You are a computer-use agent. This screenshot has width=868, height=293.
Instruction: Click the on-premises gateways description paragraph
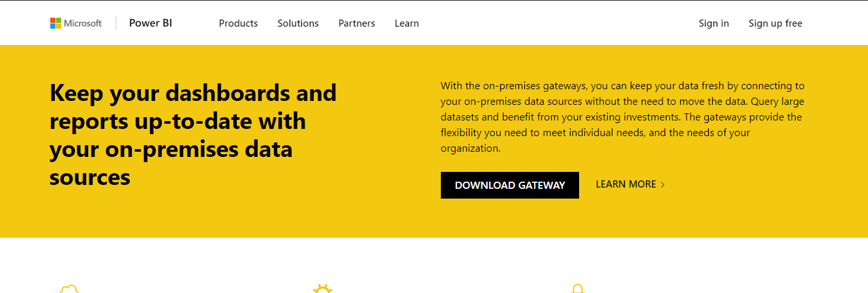[623, 117]
